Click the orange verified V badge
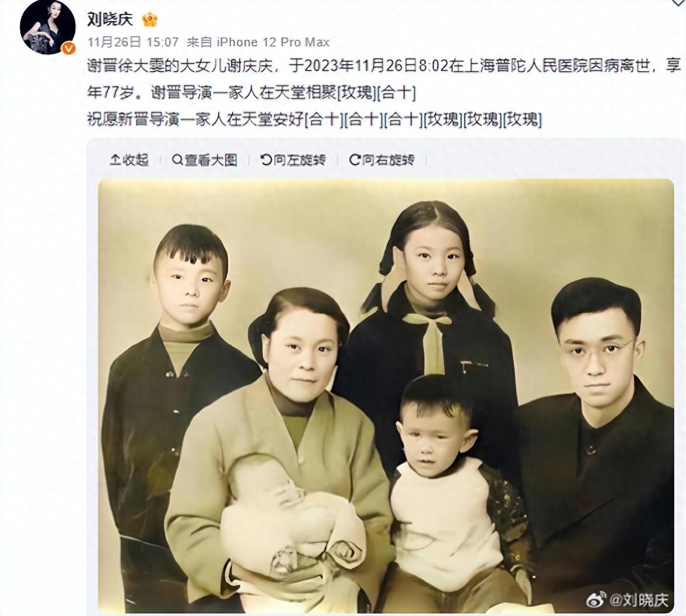This screenshot has width=686, height=616. (x=68, y=48)
